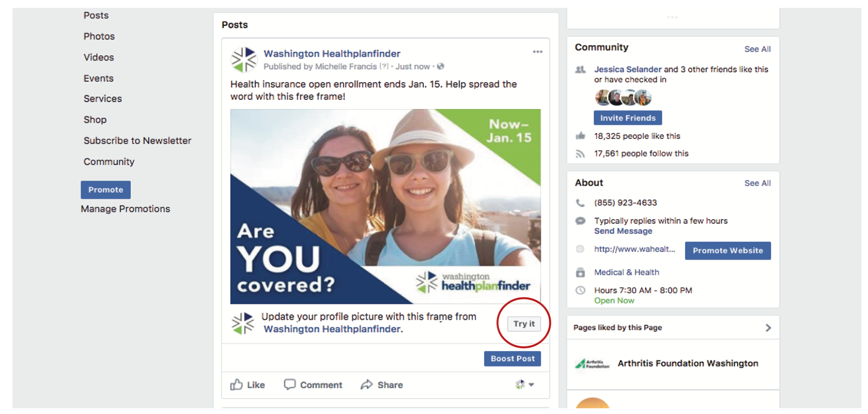Click the community friends icon
Image resolution: width=868 pixels, height=414 pixels.
coord(580,70)
